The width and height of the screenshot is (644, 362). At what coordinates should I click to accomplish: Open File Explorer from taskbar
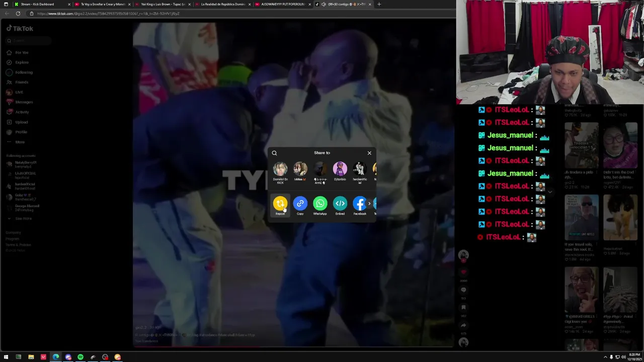coord(31,357)
